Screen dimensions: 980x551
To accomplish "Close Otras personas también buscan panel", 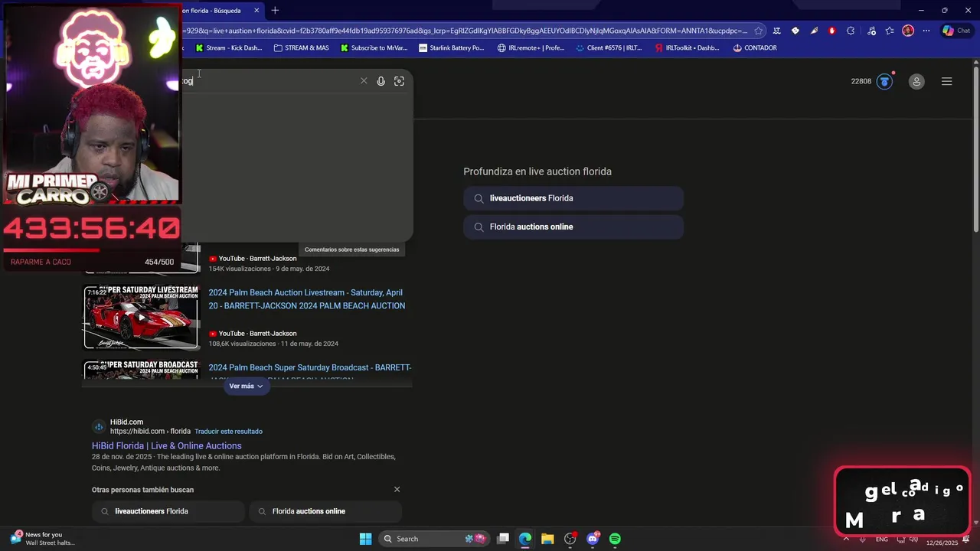I will [x=397, y=489].
